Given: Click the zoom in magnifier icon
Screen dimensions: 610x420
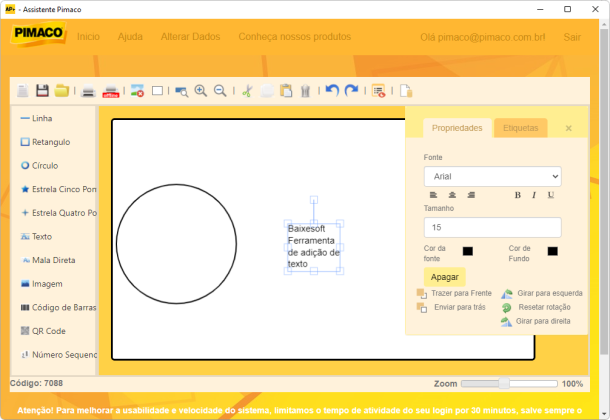Looking at the screenshot, I should click(x=201, y=91).
